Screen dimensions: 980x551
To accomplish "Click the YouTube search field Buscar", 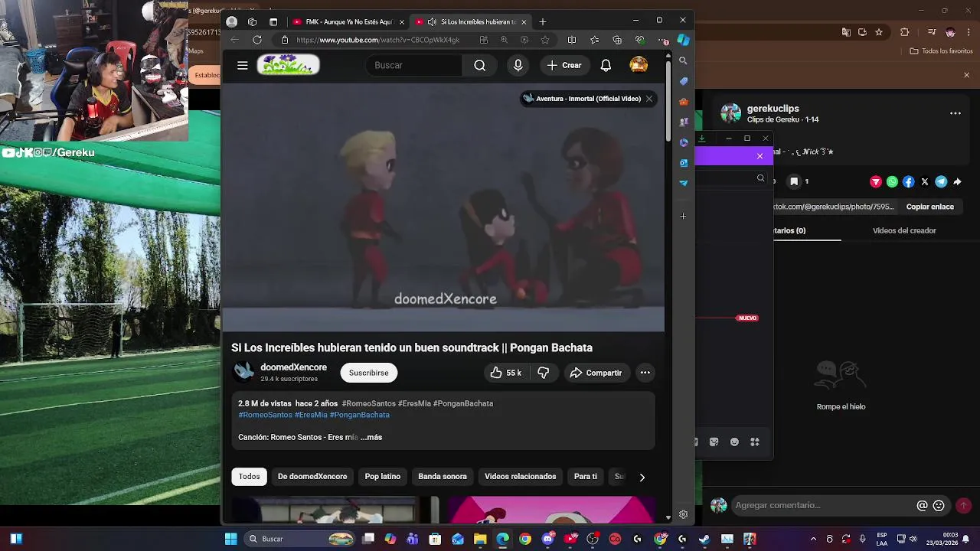I will [x=413, y=65].
